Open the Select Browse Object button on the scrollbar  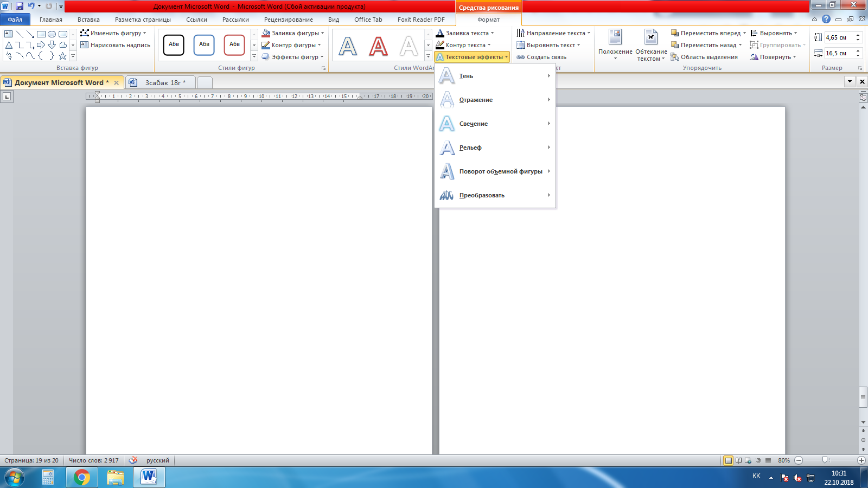click(x=863, y=440)
